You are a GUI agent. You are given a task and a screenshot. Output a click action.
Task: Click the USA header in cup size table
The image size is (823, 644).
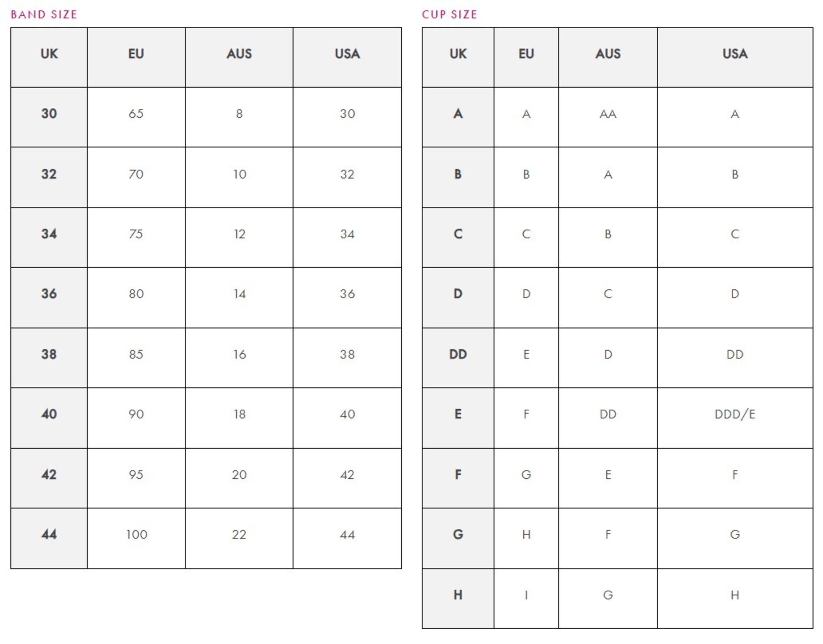coord(735,54)
